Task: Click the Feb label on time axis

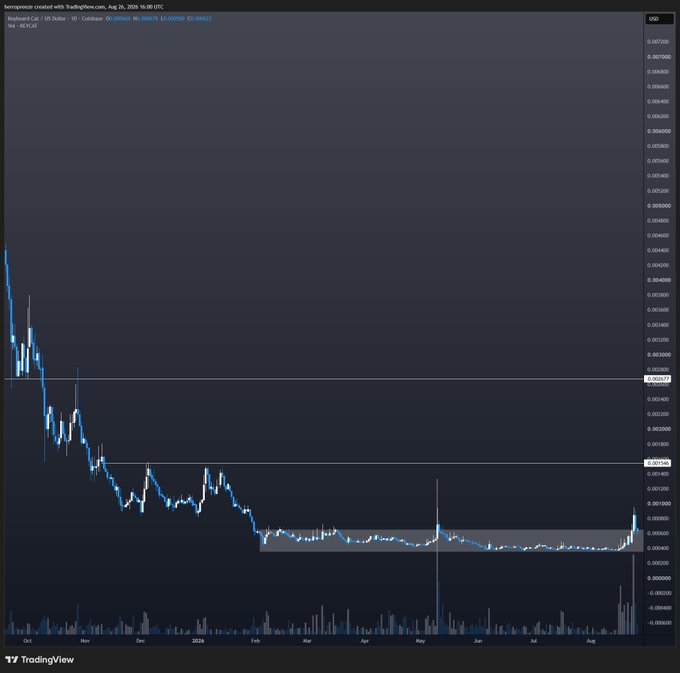Action: (x=255, y=640)
